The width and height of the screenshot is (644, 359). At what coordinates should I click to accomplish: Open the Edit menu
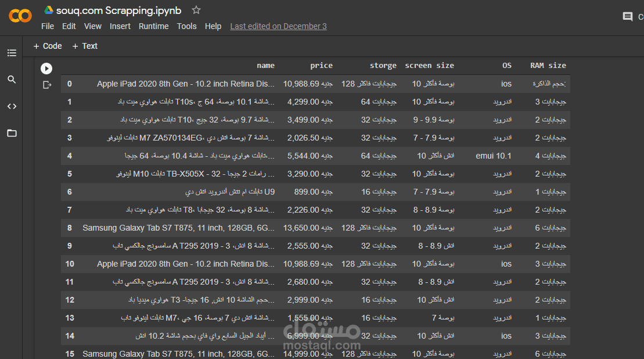[69, 26]
